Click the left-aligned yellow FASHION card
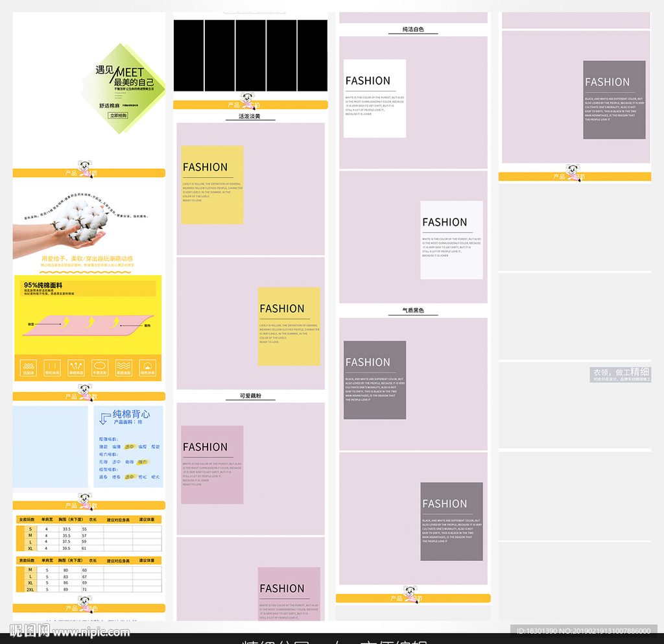 [212, 185]
